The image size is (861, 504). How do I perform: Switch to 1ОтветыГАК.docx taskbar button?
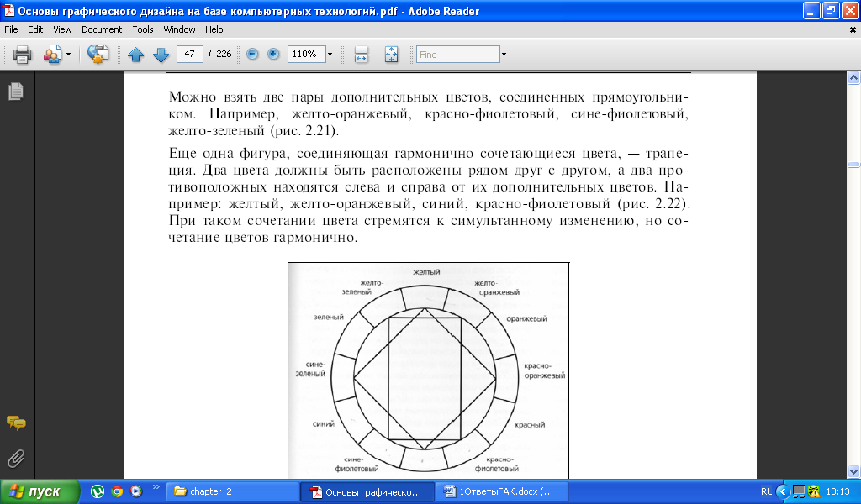(x=501, y=491)
